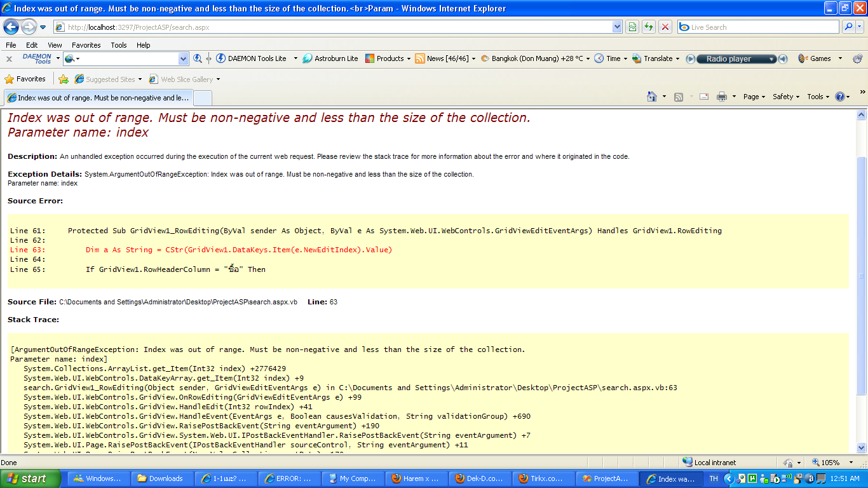Open the recent pages dropdown arrow
Image resolution: width=868 pixels, height=488 pixels.
point(43,27)
